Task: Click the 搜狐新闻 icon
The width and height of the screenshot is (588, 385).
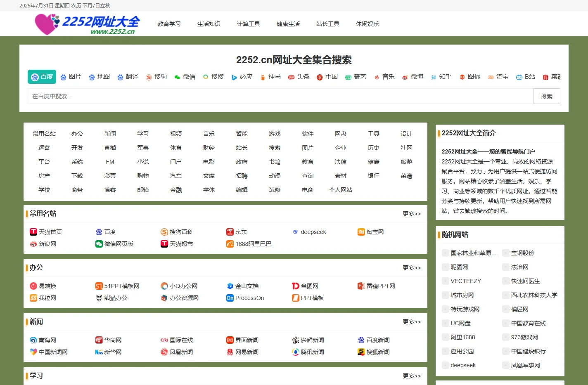Action: (361, 352)
